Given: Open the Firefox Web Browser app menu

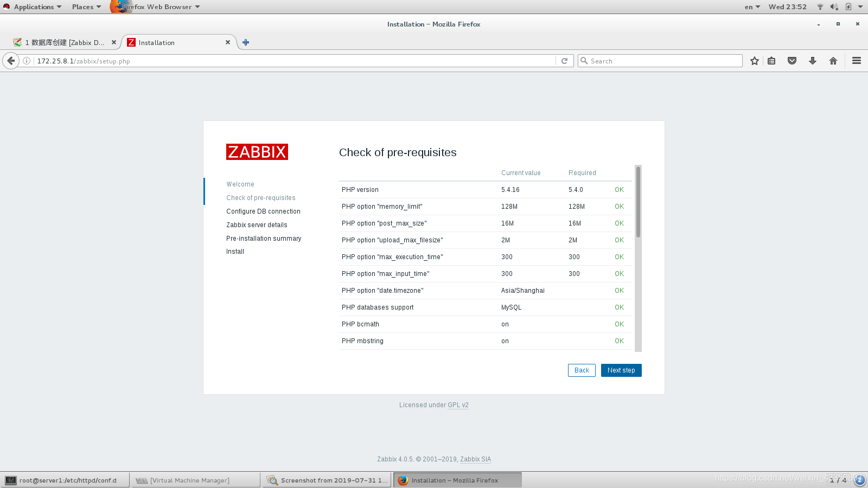Looking at the screenshot, I should pyautogui.click(x=156, y=7).
